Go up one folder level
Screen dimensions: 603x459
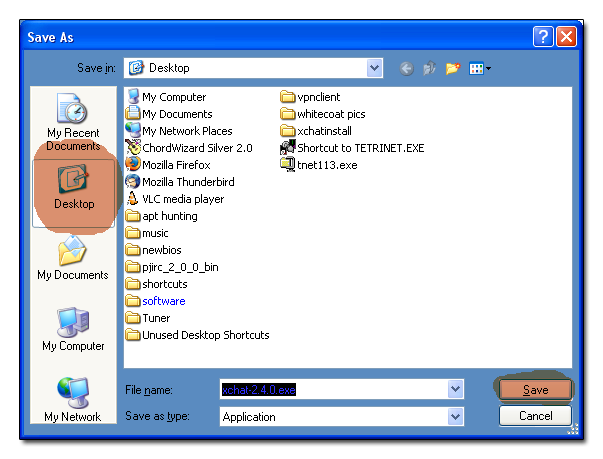pos(429,68)
